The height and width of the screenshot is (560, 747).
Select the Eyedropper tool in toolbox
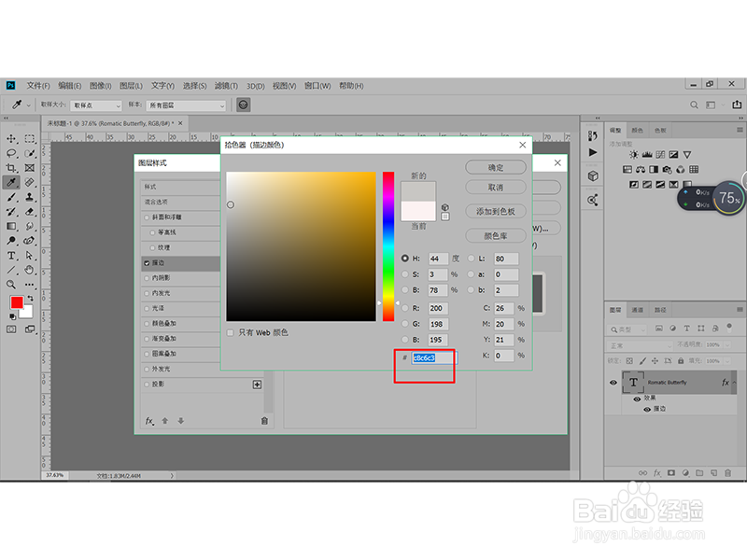click(11, 182)
